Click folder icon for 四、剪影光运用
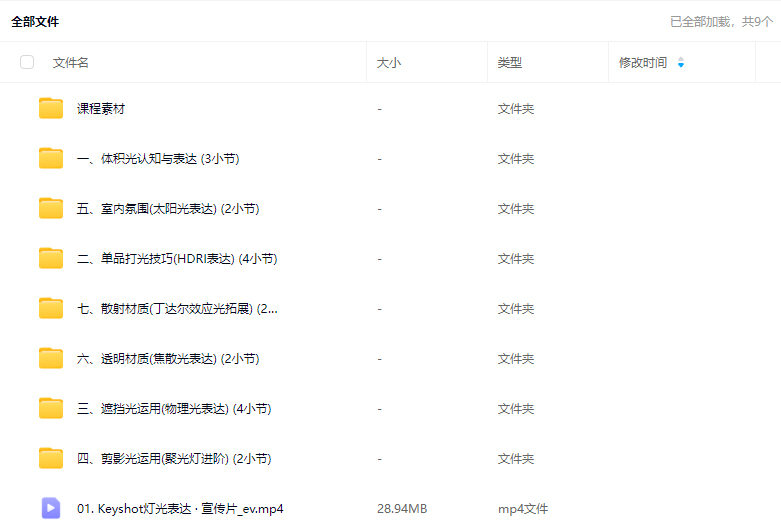 (x=51, y=458)
